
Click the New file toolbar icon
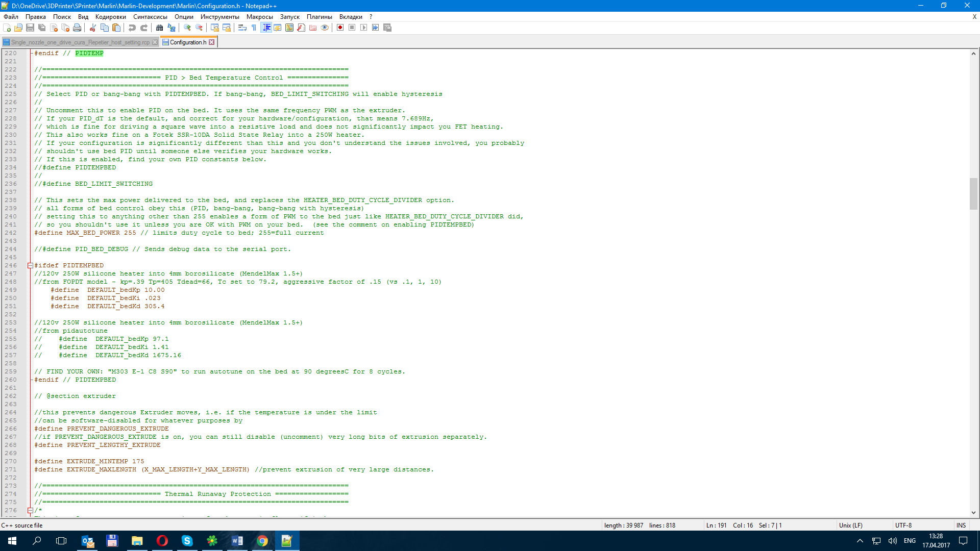(x=7, y=28)
